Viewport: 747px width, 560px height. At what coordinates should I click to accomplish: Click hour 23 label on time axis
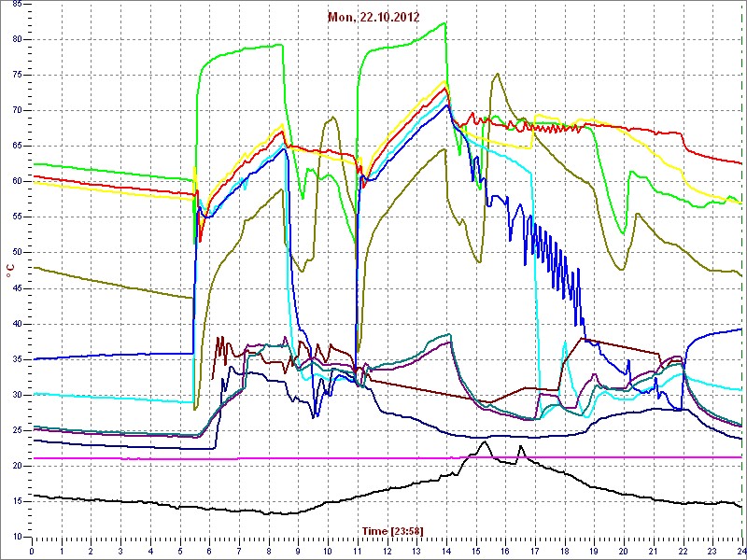[x=712, y=550]
